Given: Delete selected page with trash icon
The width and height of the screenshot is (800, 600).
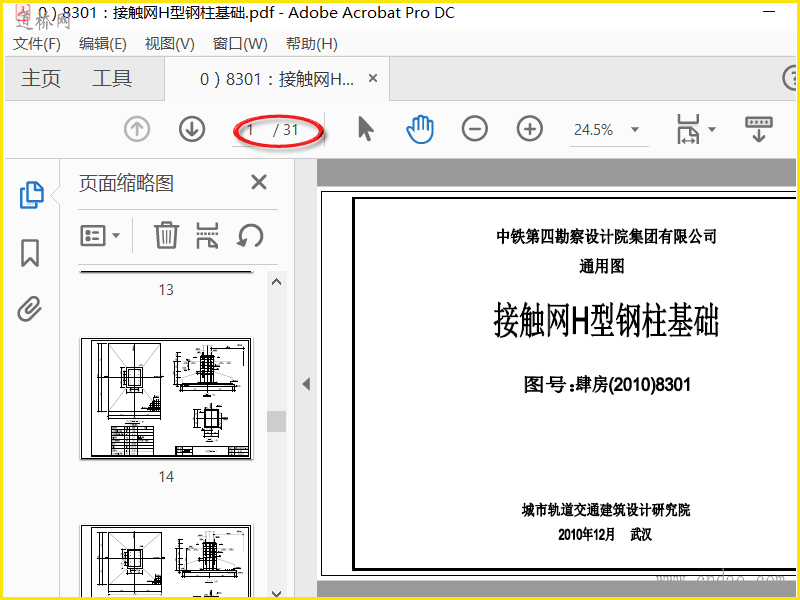Looking at the screenshot, I should pyautogui.click(x=166, y=236).
